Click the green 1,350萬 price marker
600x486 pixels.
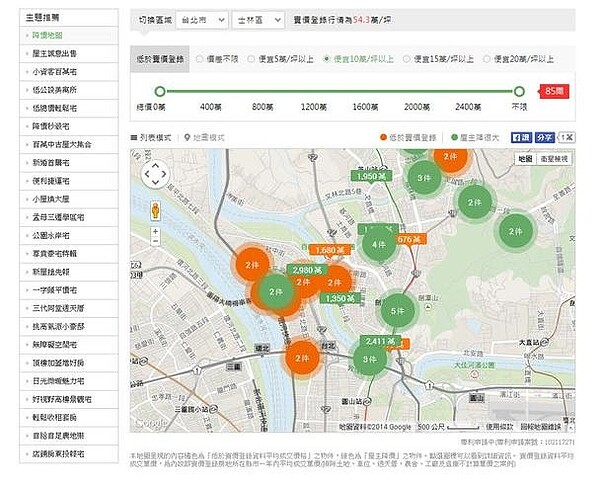coord(340,298)
